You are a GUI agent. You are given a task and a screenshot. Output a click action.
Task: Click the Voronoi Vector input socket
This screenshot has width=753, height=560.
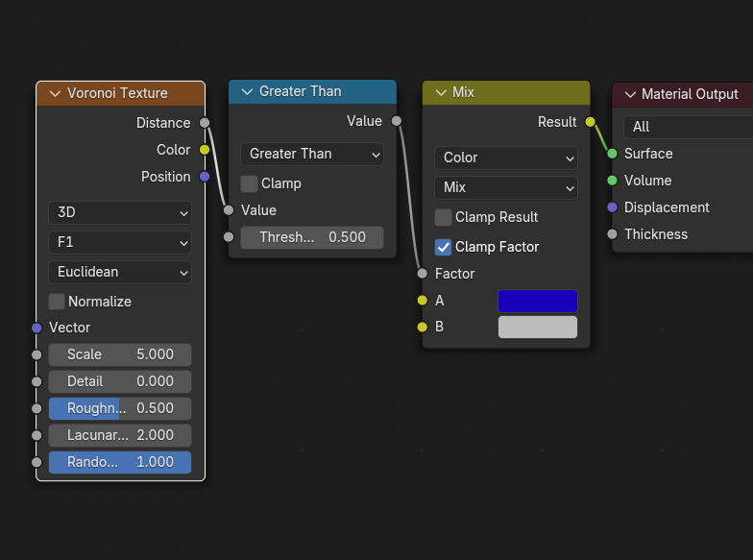point(36,329)
